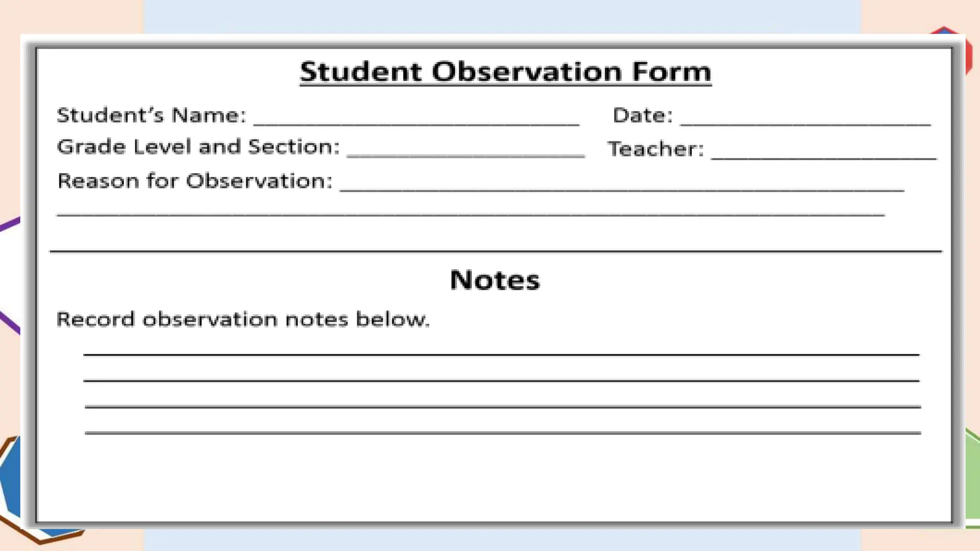The width and height of the screenshot is (980, 551).
Task: Click the Teacher blank line
Action: pos(824,157)
